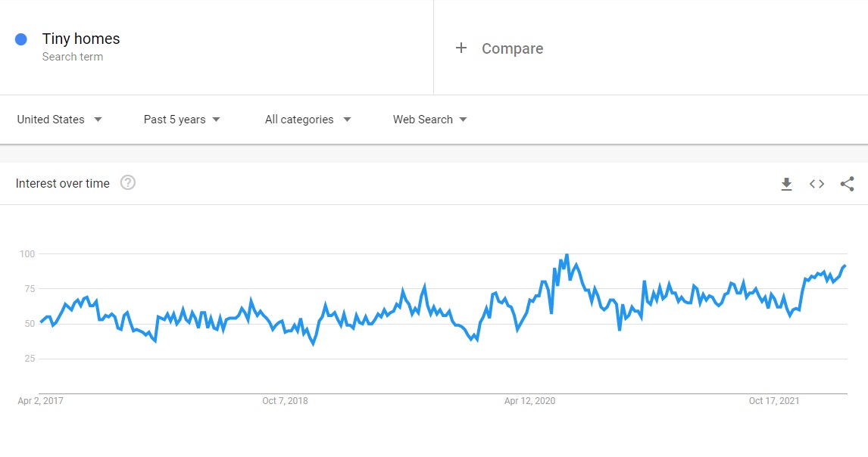Click the Oct 7, 2018 axis label
This screenshot has height=457, width=868.
[286, 401]
